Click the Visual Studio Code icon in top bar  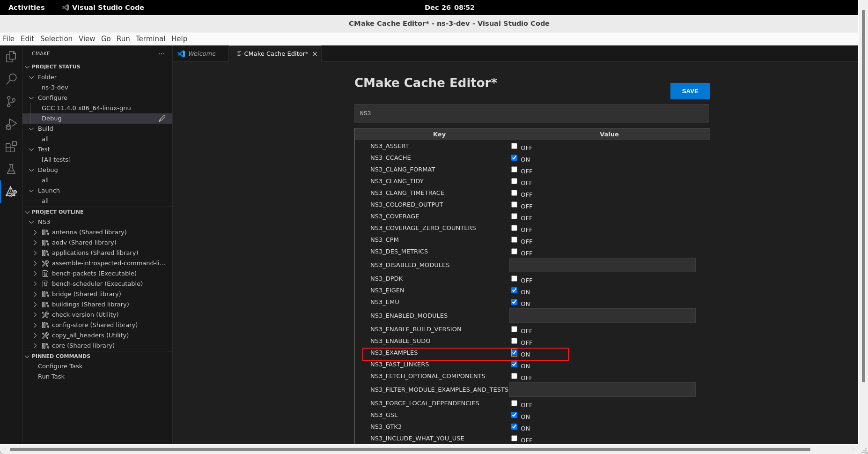(66, 7)
